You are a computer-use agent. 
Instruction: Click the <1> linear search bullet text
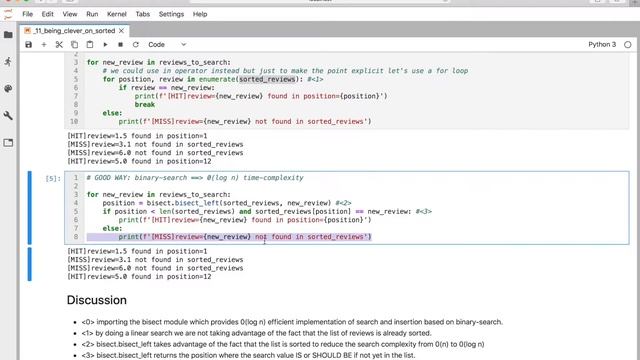tap(256, 333)
